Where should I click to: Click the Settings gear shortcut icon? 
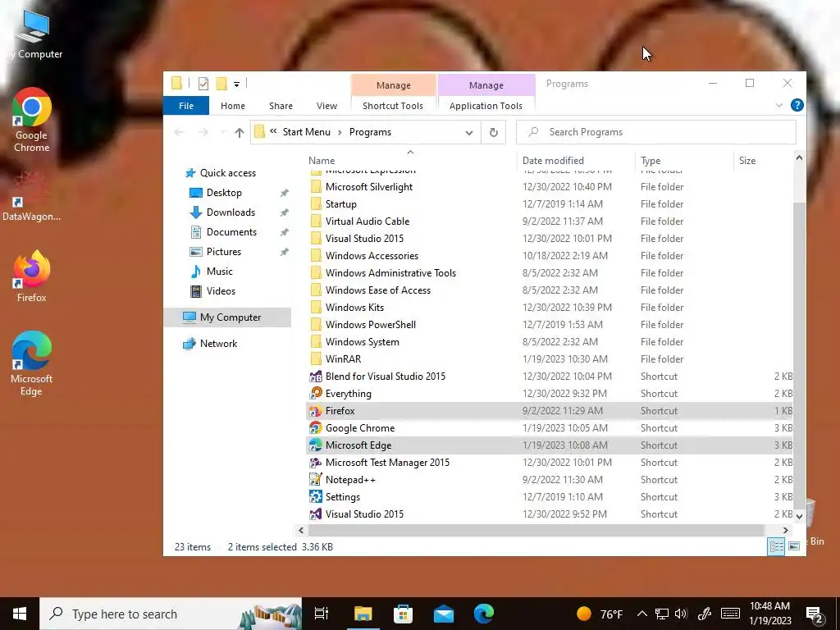316,496
